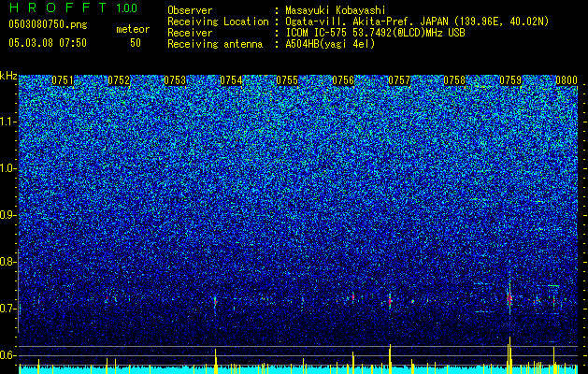Click the 0.7 kHz axis label

[8, 309]
